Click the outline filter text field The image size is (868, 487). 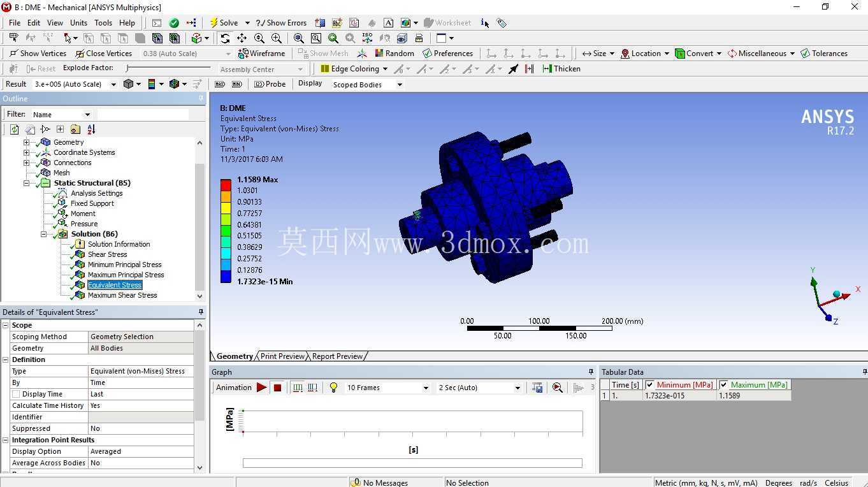click(x=143, y=115)
